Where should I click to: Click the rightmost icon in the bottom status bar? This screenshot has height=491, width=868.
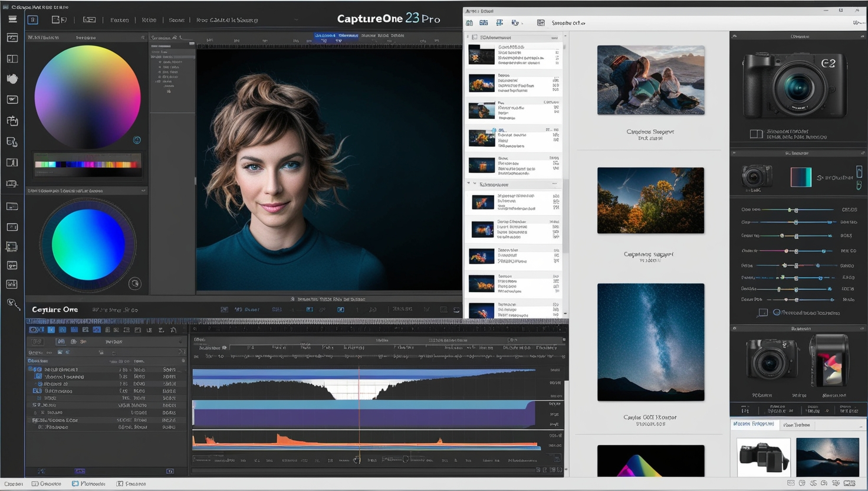(850, 483)
